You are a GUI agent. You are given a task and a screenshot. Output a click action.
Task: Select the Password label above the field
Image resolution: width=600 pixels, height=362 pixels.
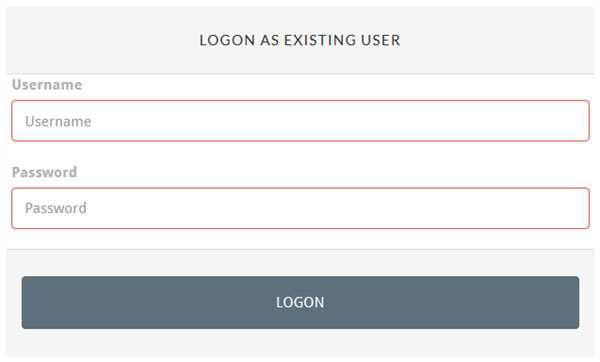coord(44,172)
